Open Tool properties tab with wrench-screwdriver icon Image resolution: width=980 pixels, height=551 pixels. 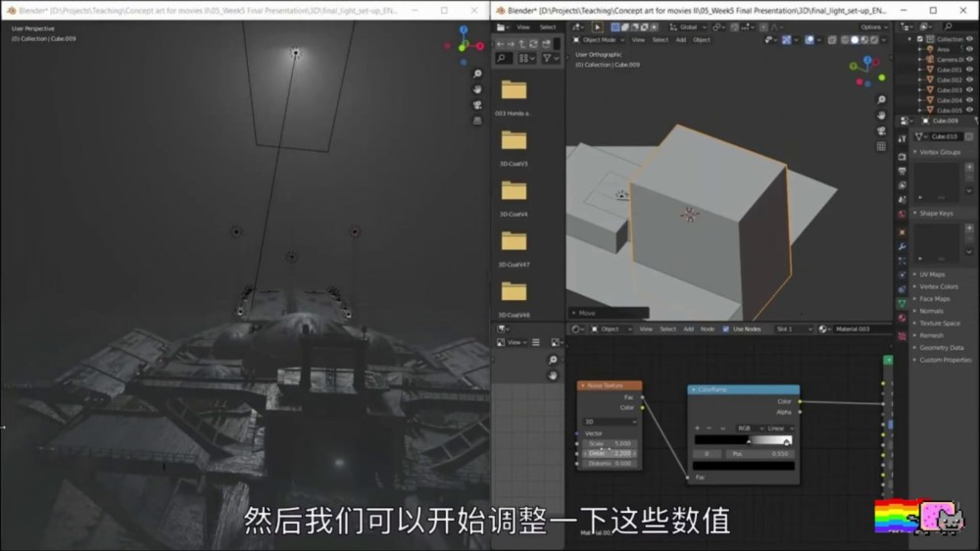(902, 139)
